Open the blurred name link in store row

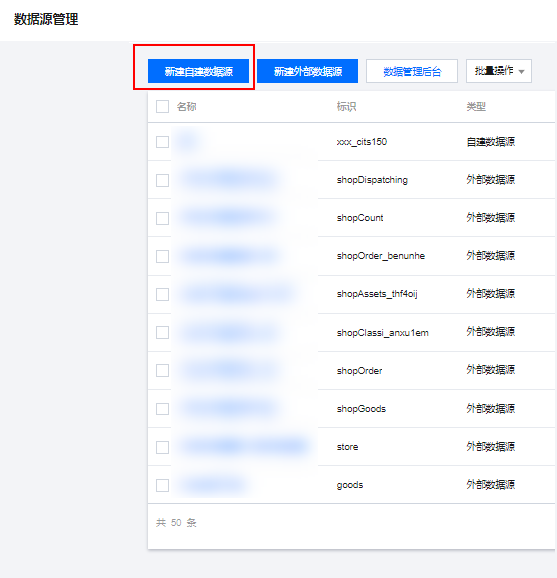pos(243,447)
